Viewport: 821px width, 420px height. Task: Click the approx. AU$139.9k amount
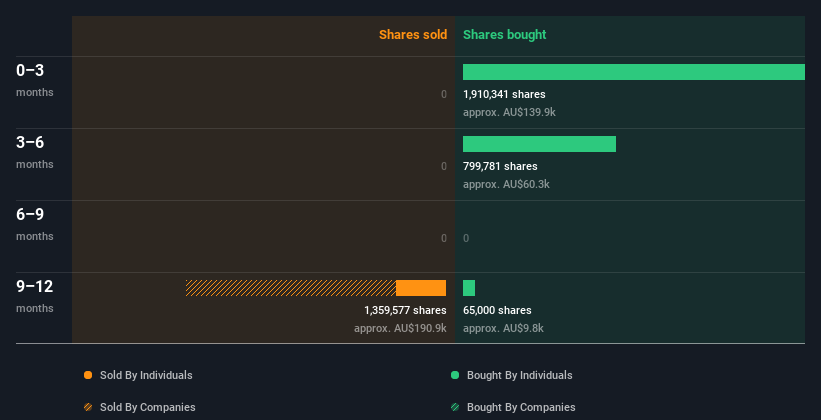coord(509,112)
